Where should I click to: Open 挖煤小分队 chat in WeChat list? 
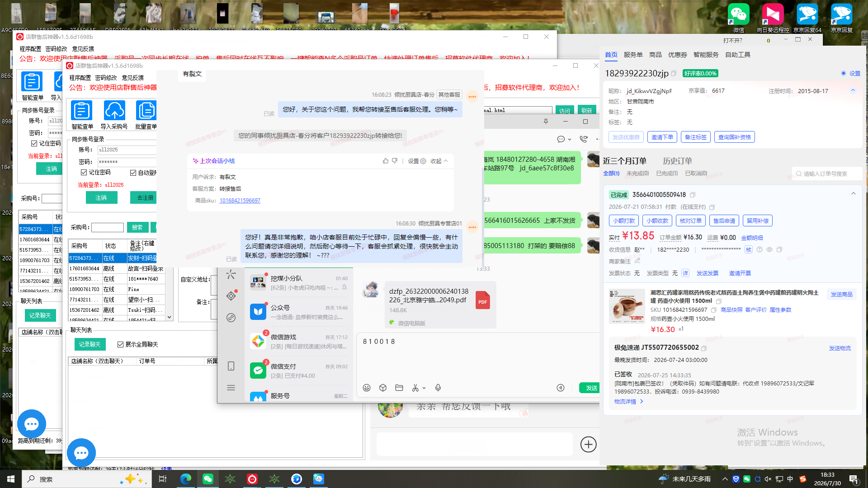(299, 283)
